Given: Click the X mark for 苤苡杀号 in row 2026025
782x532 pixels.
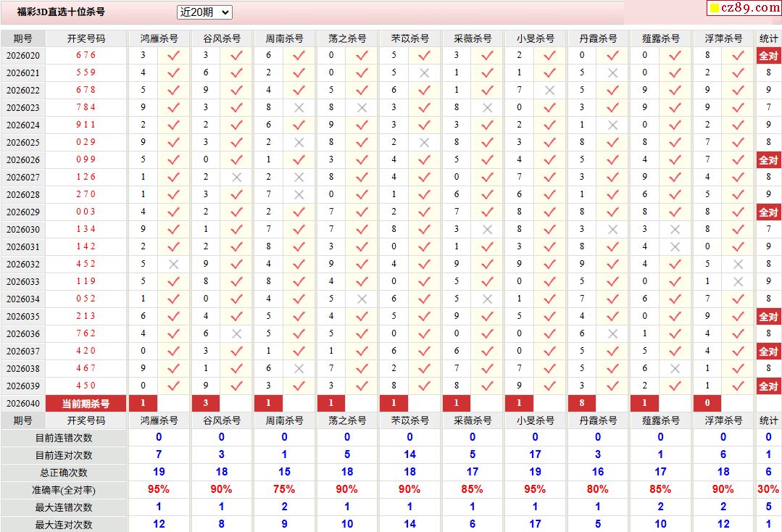Looking at the screenshot, I should [425, 143].
